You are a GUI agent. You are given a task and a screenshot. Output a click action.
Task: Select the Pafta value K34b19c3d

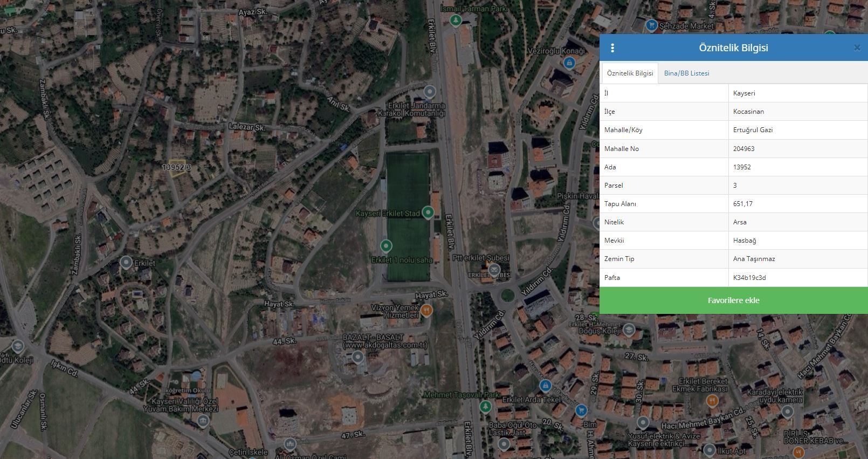[749, 278]
